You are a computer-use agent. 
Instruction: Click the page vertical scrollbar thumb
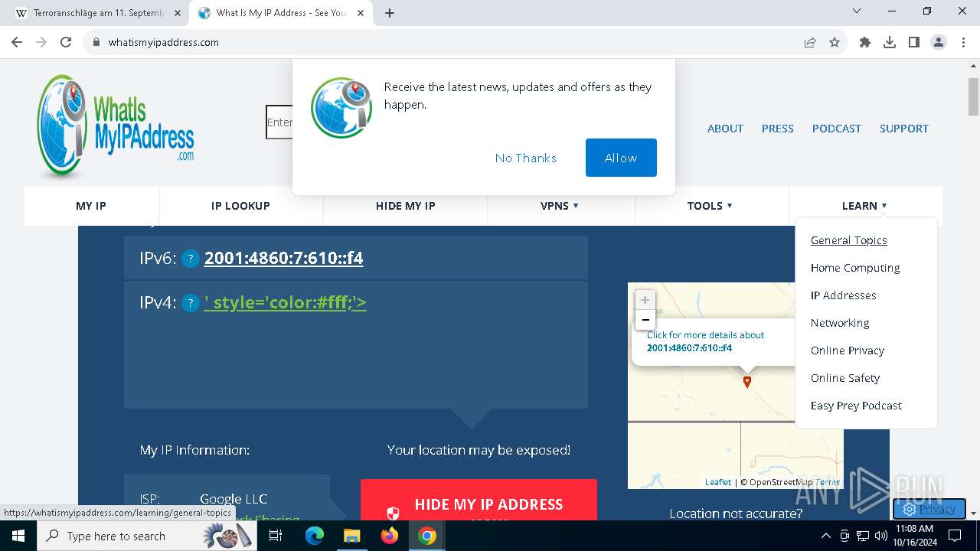pyautogui.click(x=973, y=96)
